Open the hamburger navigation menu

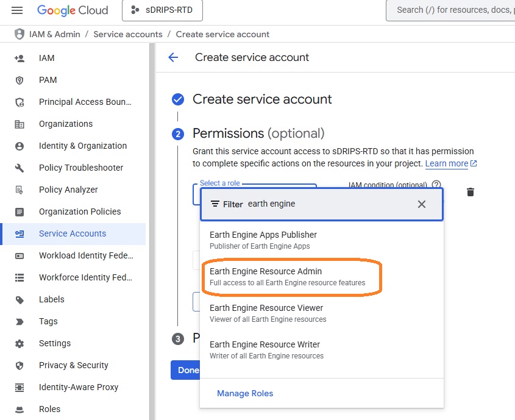17,10
